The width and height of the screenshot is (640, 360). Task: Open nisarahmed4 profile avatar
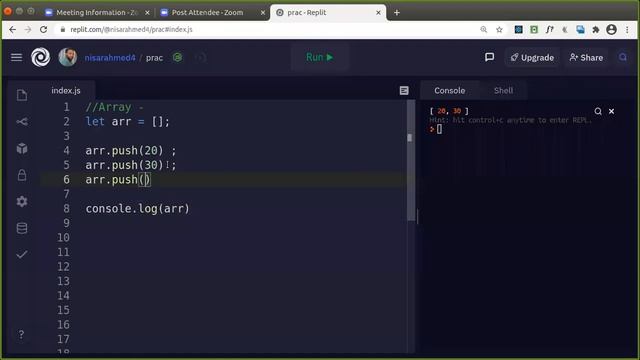click(68, 57)
